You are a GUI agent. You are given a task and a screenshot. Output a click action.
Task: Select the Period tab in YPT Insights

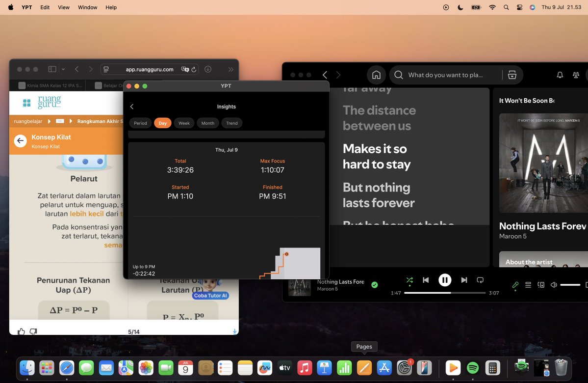(140, 123)
